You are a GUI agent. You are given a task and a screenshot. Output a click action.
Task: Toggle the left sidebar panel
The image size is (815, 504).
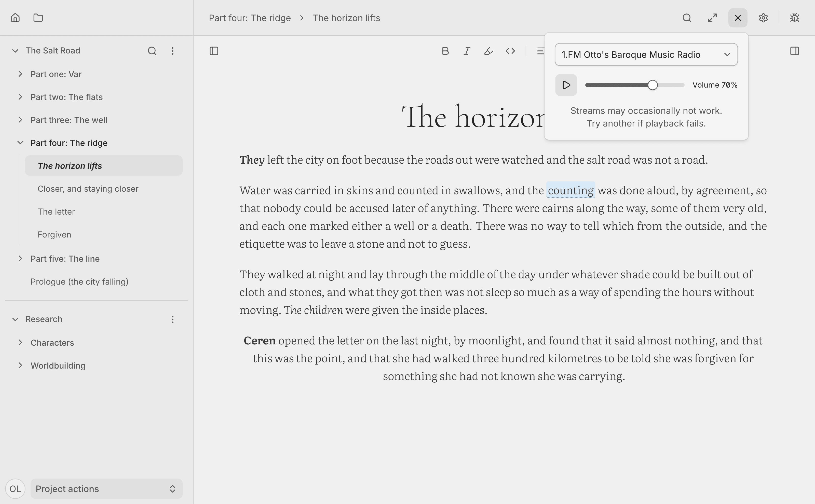tap(214, 51)
